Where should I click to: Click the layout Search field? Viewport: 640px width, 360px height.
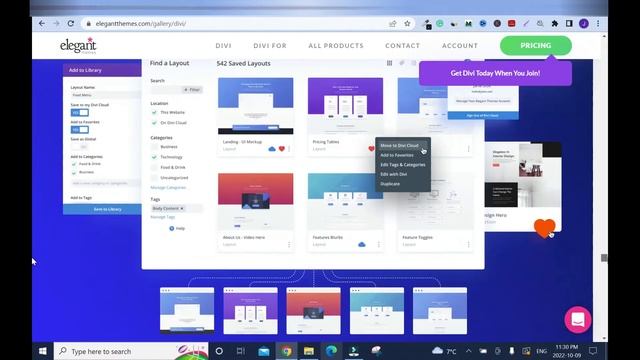[x=165, y=90]
